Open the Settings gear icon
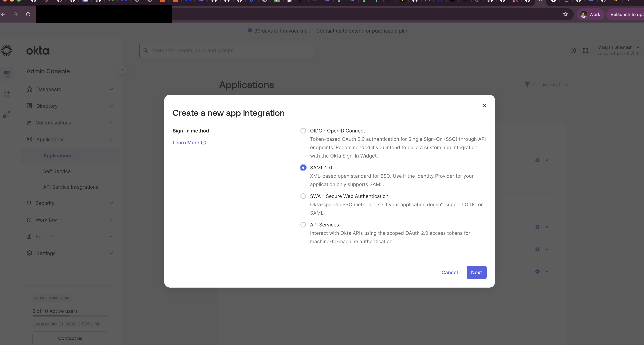This screenshot has width=644, height=345. click(29, 253)
